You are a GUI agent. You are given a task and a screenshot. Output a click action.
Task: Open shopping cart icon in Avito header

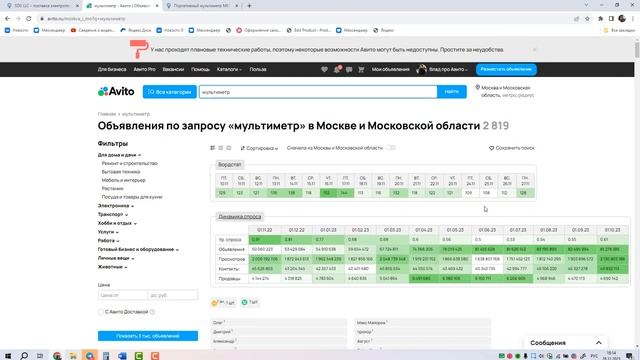pos(361,69)
